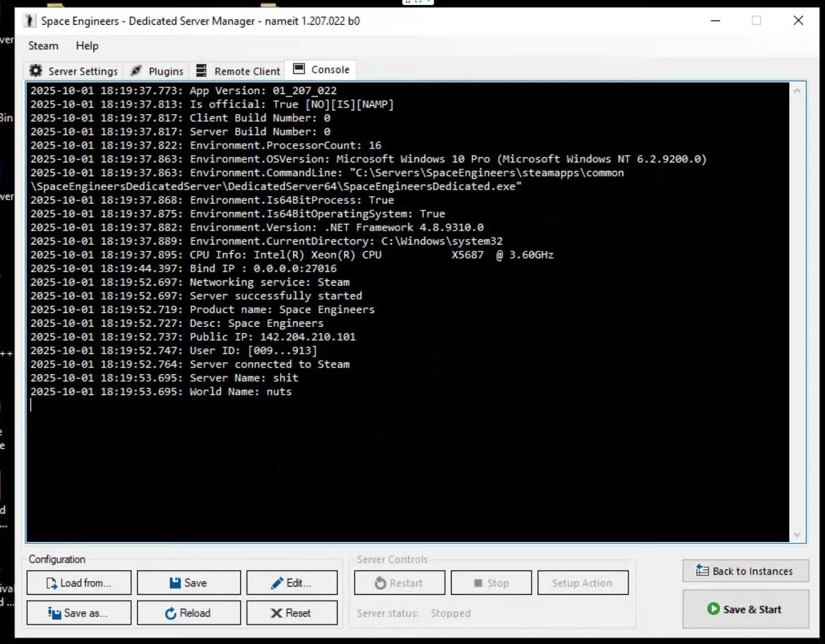Viewport: 825px width, 644px height.
Task: Open the Help menu
Action: coord(87,46)
